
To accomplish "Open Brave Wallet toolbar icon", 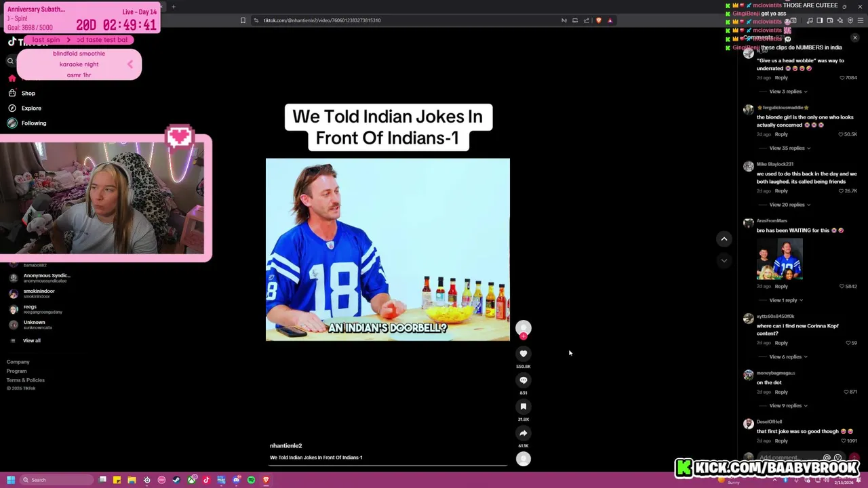I will (829, 20).
